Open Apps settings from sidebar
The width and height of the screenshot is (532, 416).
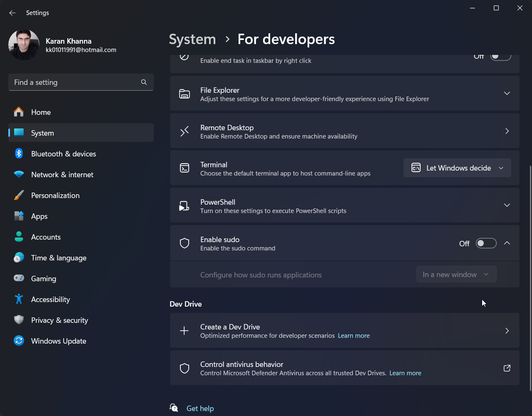click(x=81, y=216)
